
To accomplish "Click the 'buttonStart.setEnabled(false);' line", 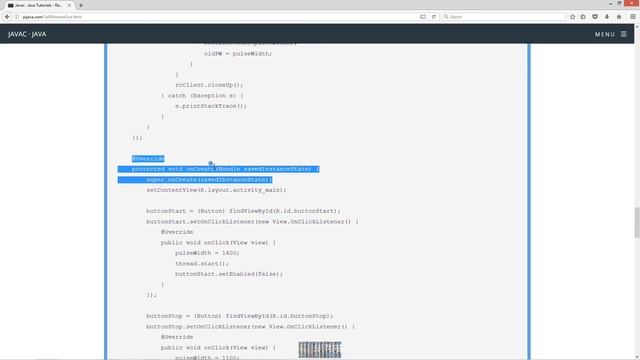I will [x=229, y=274].
